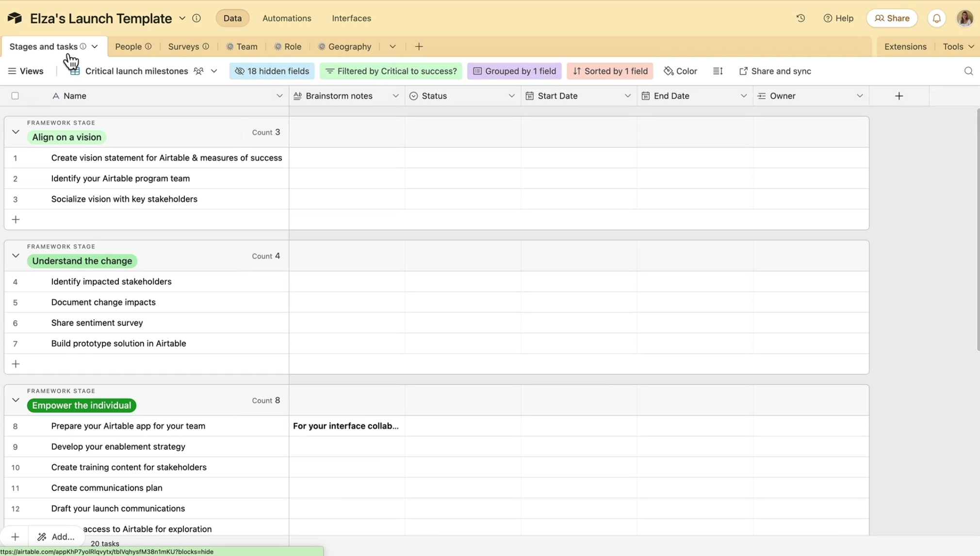
Task: Click bottom-left add record plus
Action: pyautogui.click(x=15, y=537)
